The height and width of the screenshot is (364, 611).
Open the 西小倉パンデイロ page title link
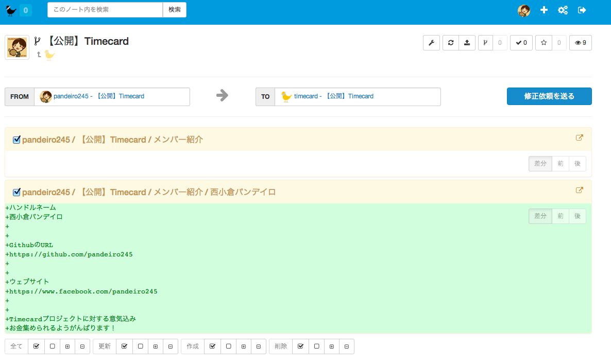click(x=149, y=193)
